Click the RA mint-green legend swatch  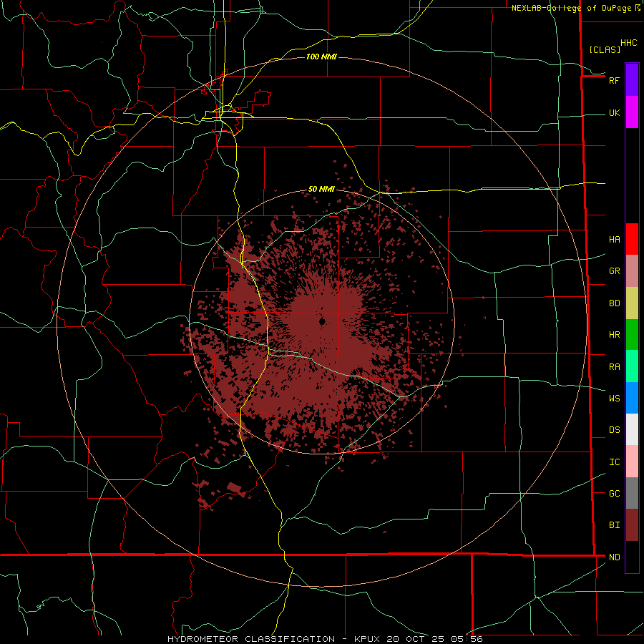[x=632, y=366]
